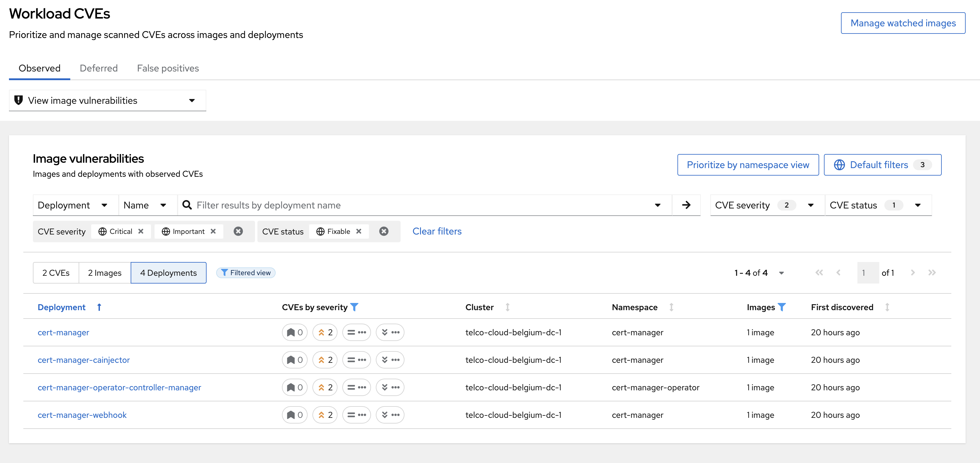The height and width of the screenshot is (463, 980).
Task: Clear all CVE severity filter group
Action: (x=238, y=231)
